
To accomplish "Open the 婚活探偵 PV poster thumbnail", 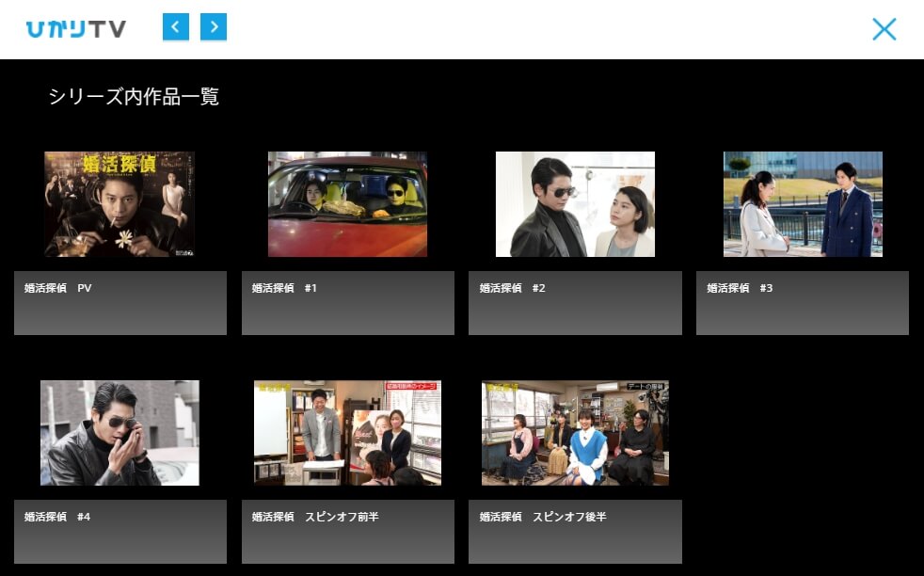I will tap(119, 204).
